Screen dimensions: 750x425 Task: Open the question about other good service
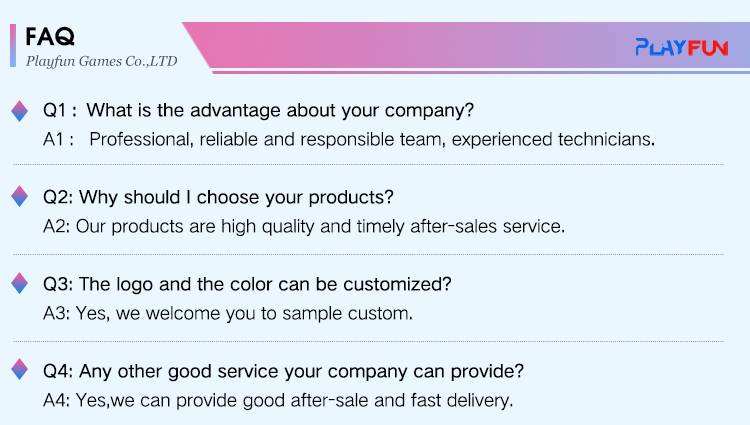click(283, 371)
